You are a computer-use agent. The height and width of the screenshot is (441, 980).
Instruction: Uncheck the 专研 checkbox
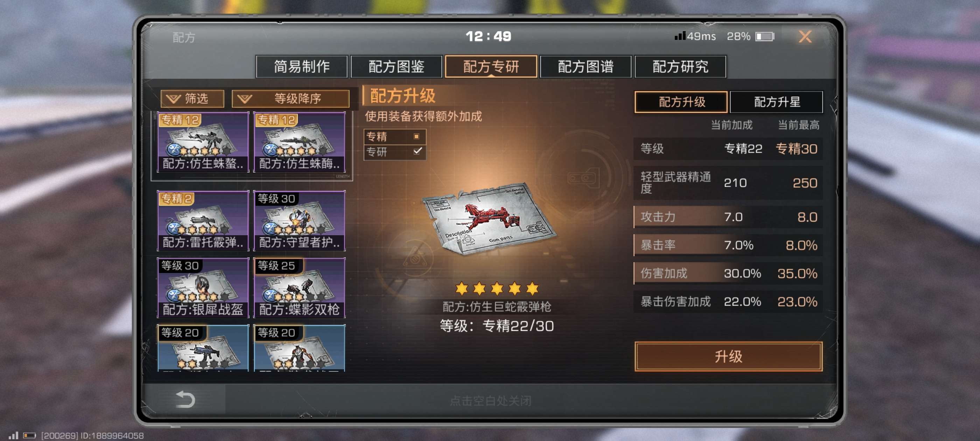click(417, 152)
